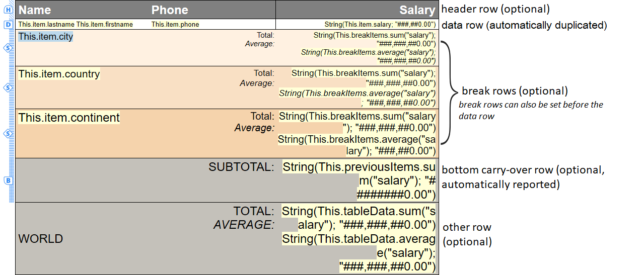Click the data row salary formula cell

tap(380, 24)
